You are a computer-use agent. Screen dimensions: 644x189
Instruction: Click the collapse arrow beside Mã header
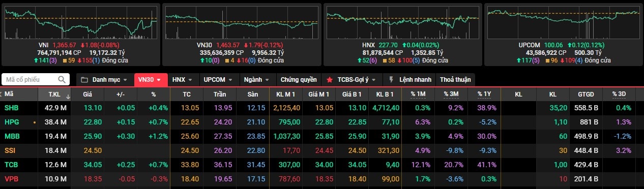click(x=2, y=94)
